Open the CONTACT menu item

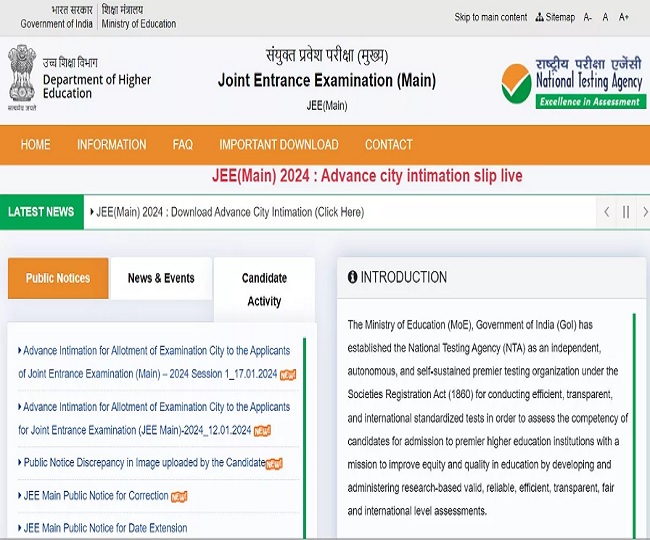[x=388, y=145]
